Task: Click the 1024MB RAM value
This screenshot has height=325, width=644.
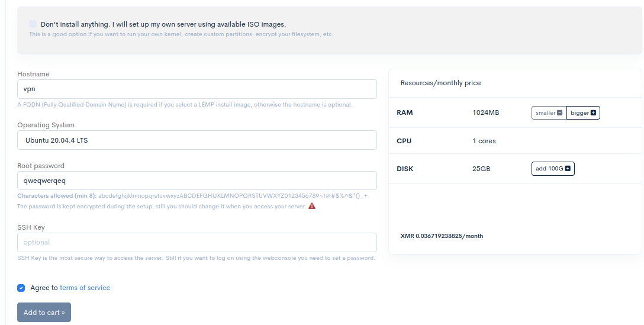Action: tap(486, 112)
